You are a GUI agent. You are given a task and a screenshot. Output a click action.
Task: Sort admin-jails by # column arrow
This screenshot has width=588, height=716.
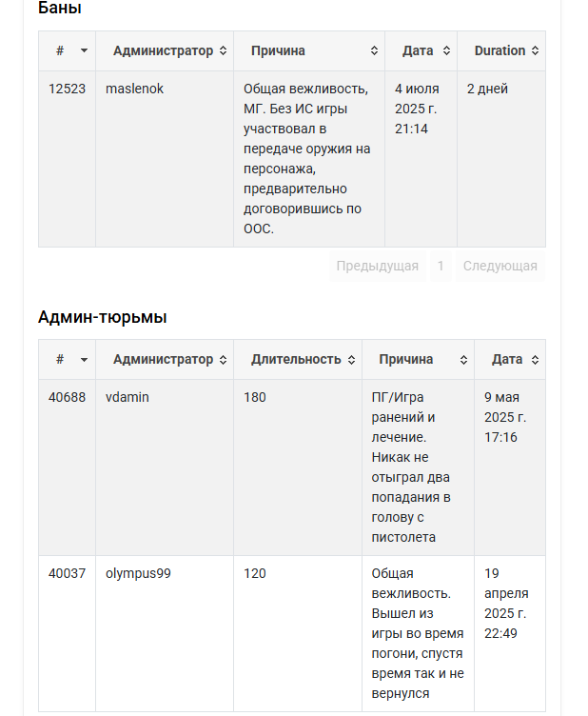(84, 360)
